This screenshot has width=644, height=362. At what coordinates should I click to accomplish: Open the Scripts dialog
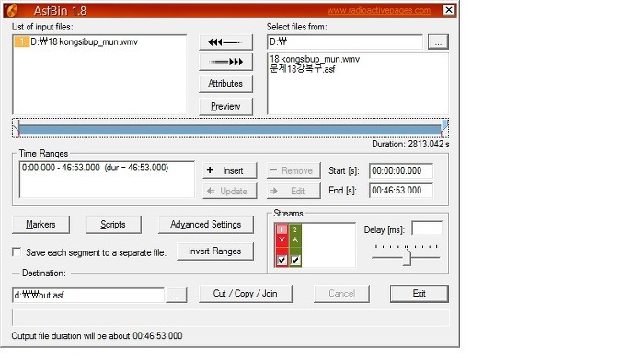(113, 225)
